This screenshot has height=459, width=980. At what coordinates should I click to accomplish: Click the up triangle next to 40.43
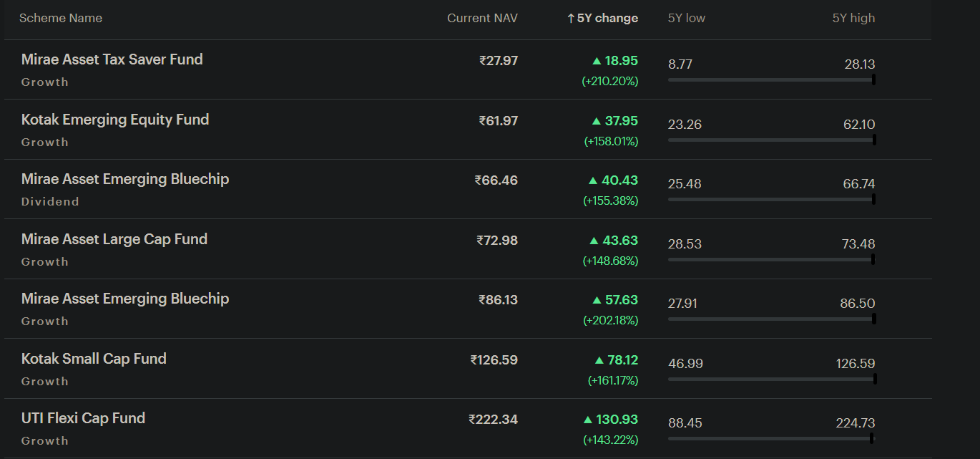click(592, 180)
